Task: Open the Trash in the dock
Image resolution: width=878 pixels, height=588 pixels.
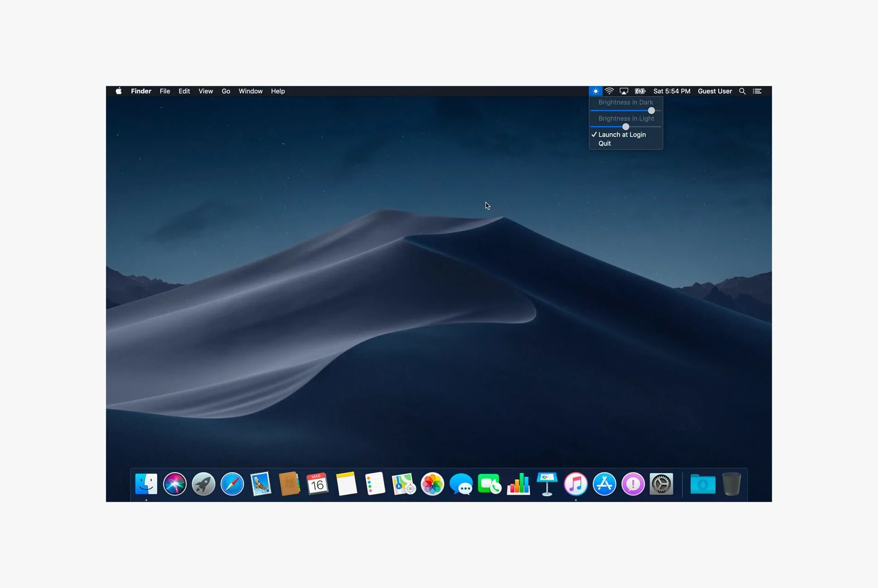Action: click(x=731, y=484)
